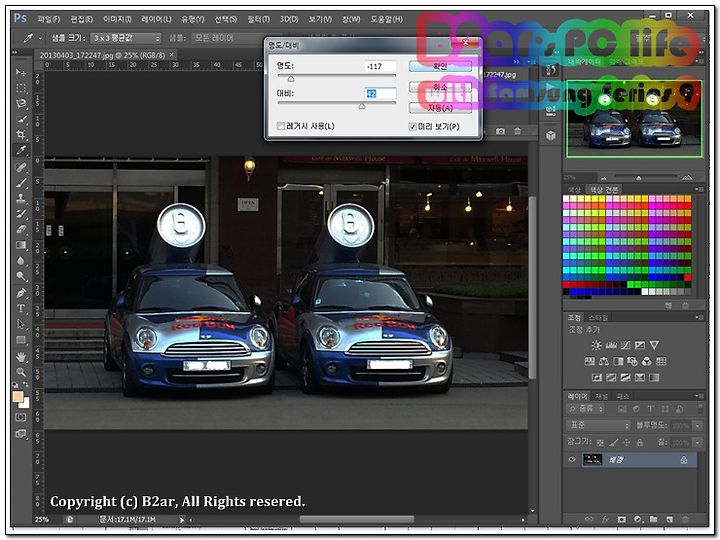Click the 확인 OK button

point(440,66)
